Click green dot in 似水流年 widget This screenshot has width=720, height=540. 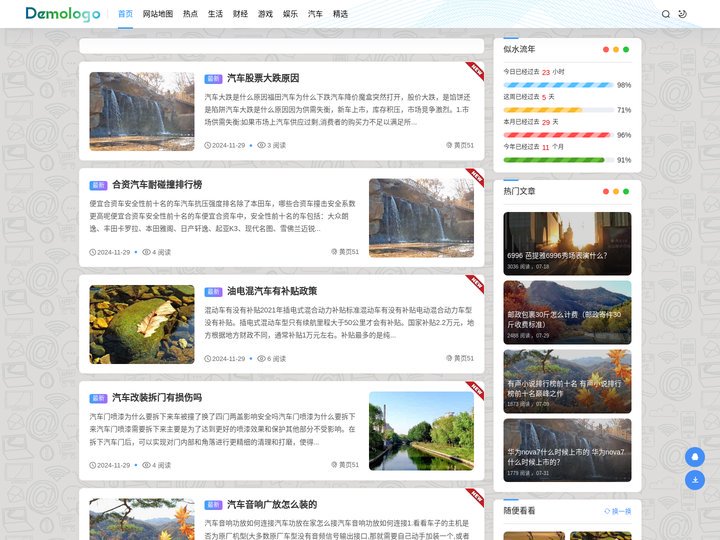click(626, 50)
